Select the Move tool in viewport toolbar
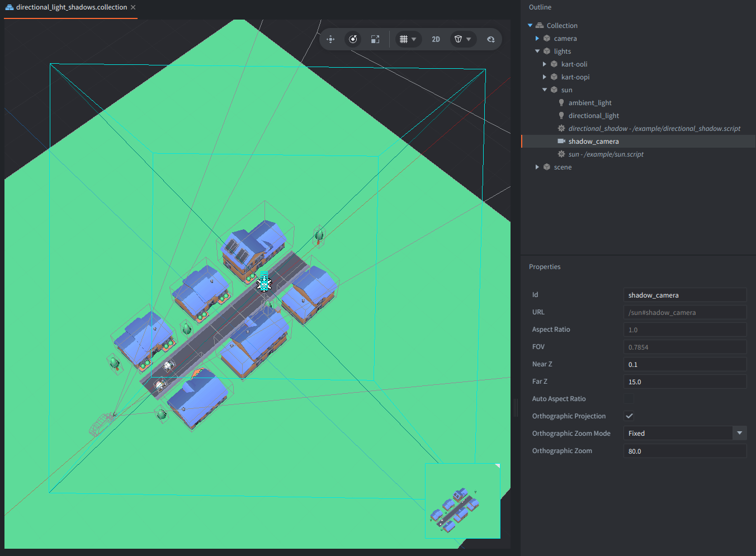 (331, 39)
